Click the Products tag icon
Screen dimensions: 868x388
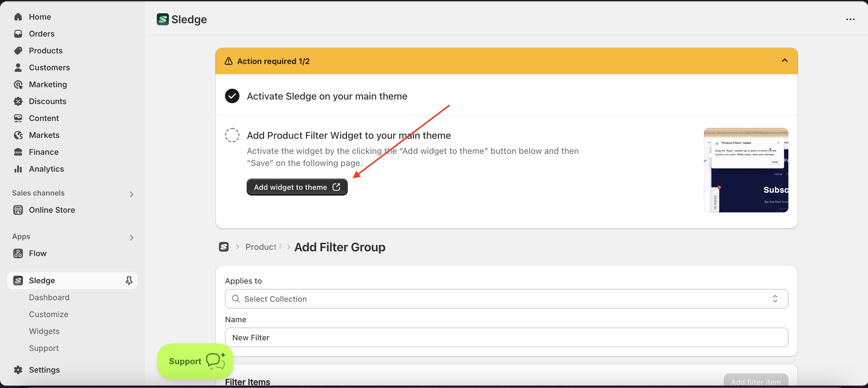click(18, 51)
